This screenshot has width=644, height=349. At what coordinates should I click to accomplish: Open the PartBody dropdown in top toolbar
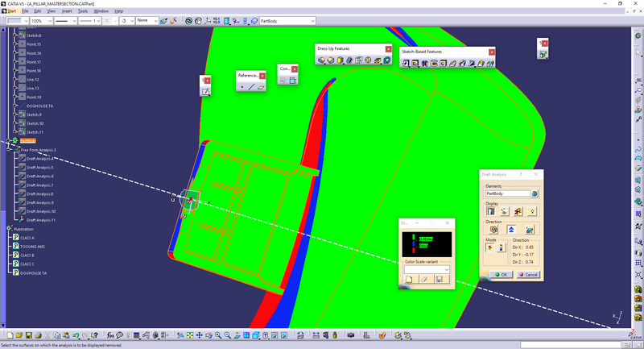coord(312,21)
